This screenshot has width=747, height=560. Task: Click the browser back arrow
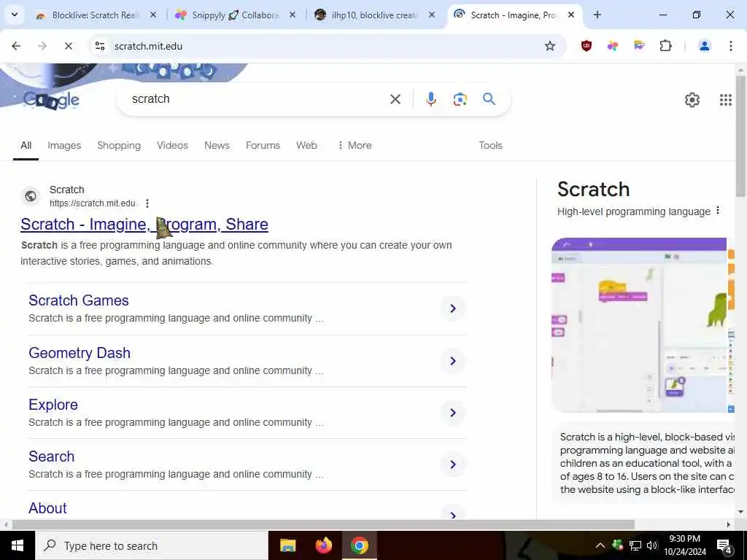point(16,46)
